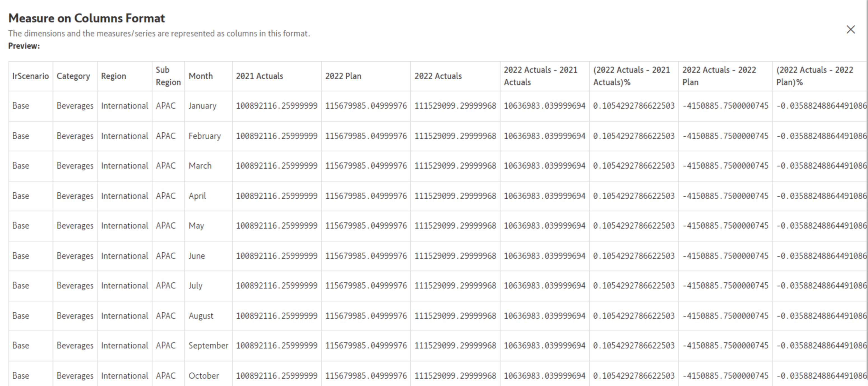Click the 2022 Actuals value for August
Viewport: 868px width, 386px height.
[455, 316]
